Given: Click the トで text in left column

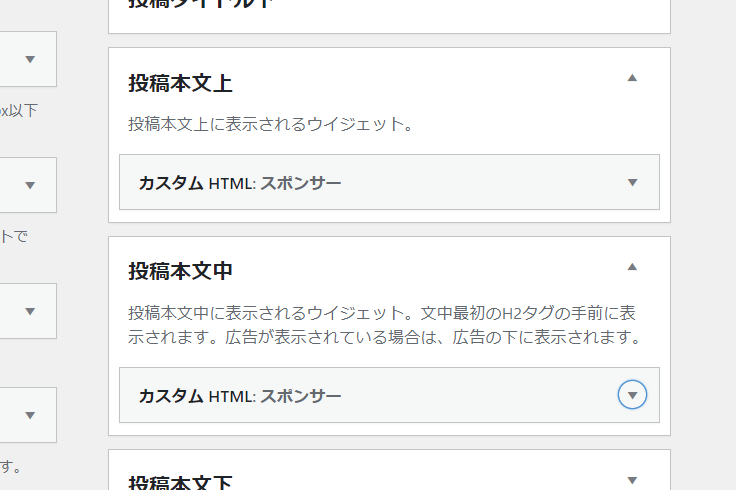Looking at the screenshot, I should click(x=16, y=237).
